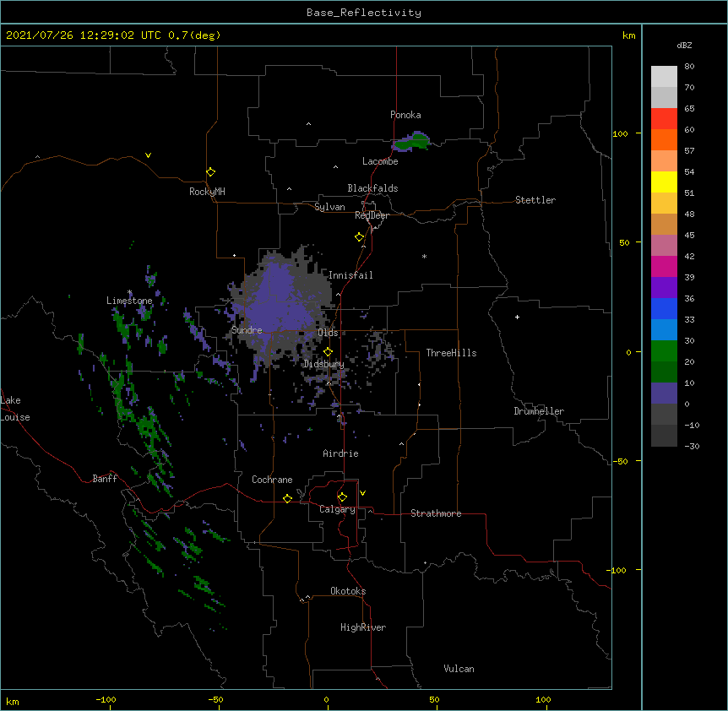Click the km unit label at bottom left
The width and height of the screenshot is (728, 711).
pos(13,702)
